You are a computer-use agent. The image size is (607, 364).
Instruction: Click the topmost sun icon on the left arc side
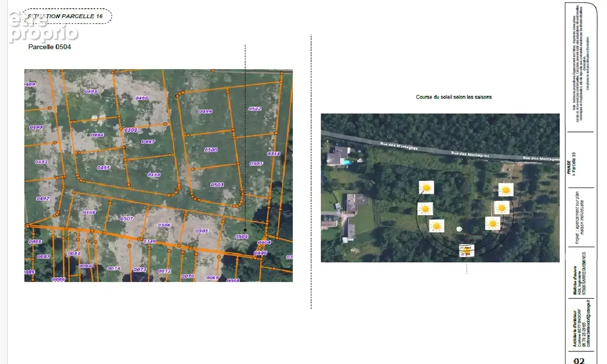click(x=426, y=188)
